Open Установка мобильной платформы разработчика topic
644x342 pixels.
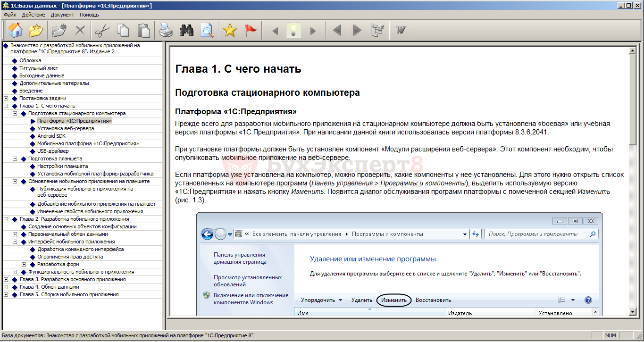click(x=95, y=174)
